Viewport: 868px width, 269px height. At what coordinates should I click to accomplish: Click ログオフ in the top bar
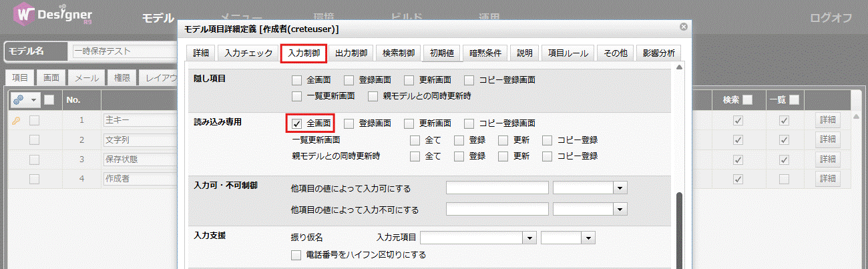tap(831, 17)
